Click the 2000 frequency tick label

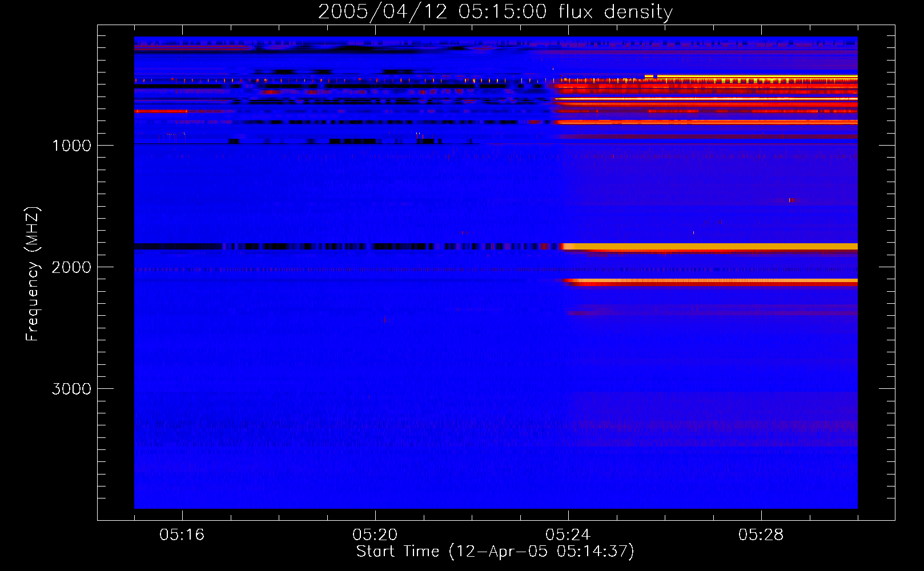[71, 267]
